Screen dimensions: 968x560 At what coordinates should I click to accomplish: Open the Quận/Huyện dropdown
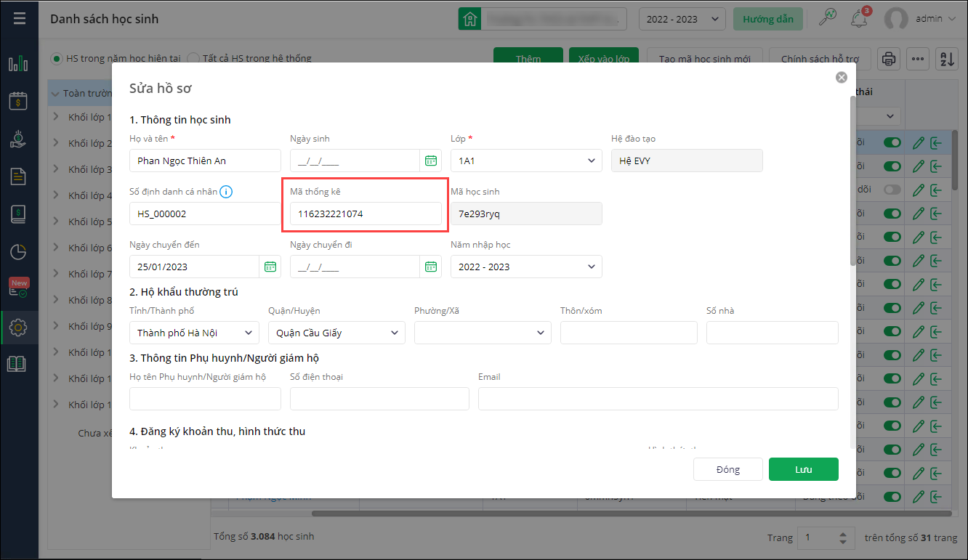point(336,333)
